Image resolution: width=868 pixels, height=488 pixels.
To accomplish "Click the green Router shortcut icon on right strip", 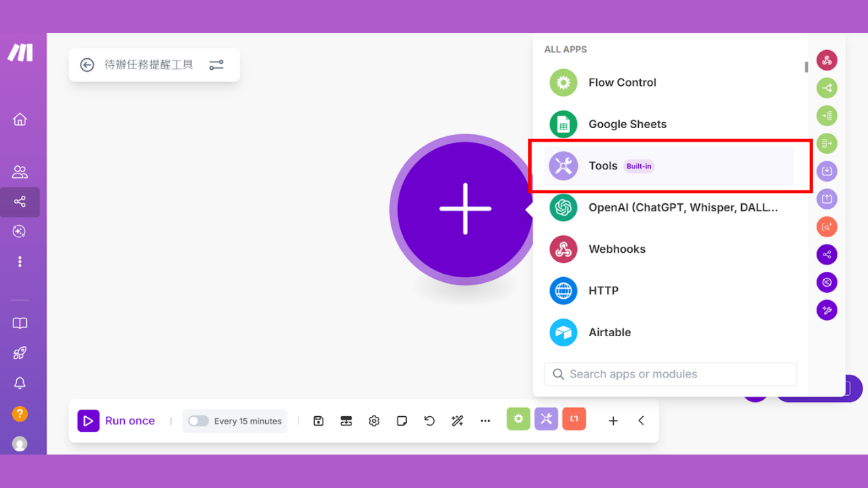I will point(827,88).
